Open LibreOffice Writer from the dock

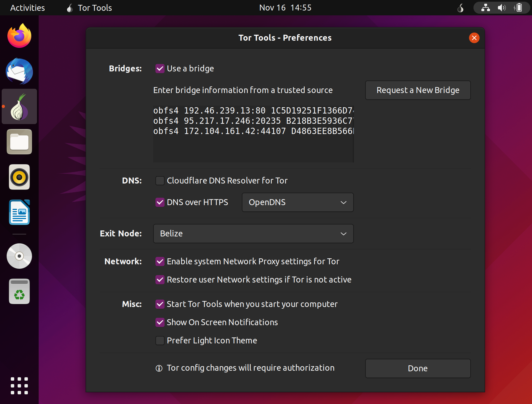(x=19, y=212)
